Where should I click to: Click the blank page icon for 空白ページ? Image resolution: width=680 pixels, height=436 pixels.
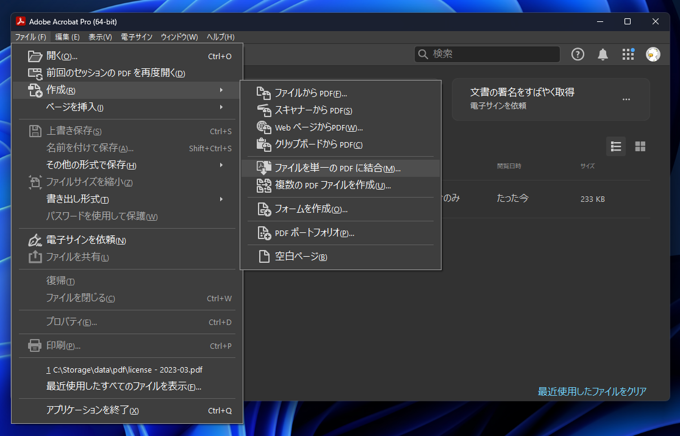264,256
